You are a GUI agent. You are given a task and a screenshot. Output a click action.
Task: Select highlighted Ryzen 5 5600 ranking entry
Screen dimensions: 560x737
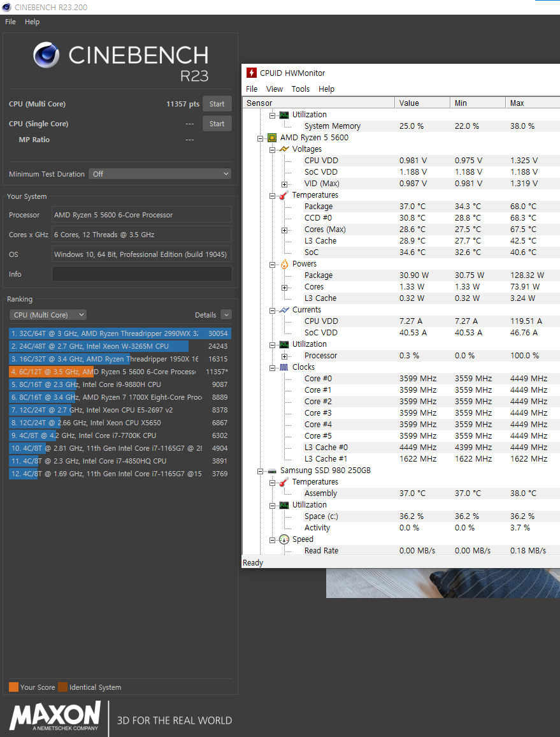pyautogui.click(x=120, y=372)
